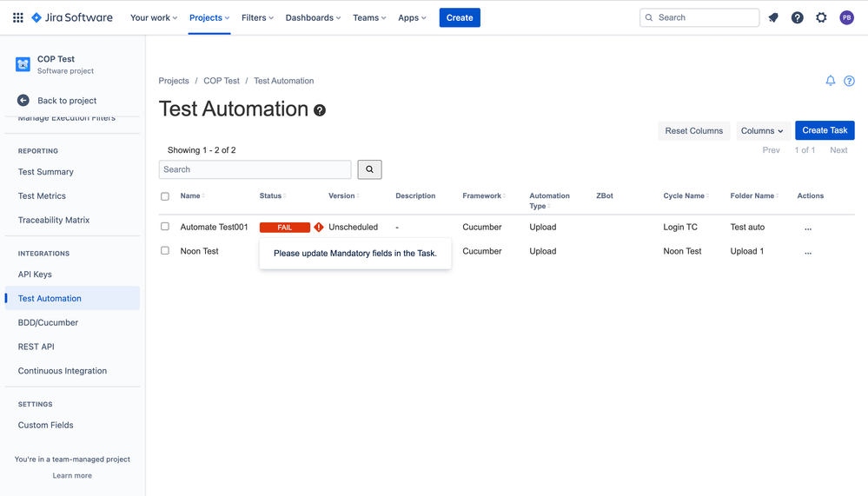Open the top-bar help question mark icon
The height and width of the screenshot is (496, 868).
click(797, 17)
